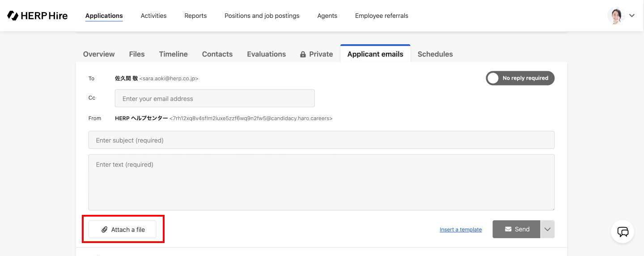Viewport: 644px width, 256px height.
Task: Go to Reports in navigation
Action: click(x=195, y=16)
